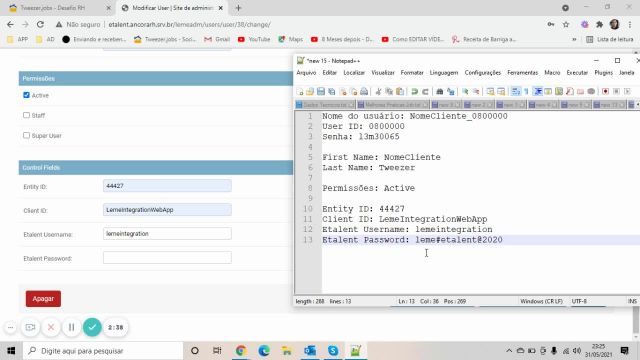Click the Chrome address bar URL
The image size is (640, 360).
click(x=189, y=24)
